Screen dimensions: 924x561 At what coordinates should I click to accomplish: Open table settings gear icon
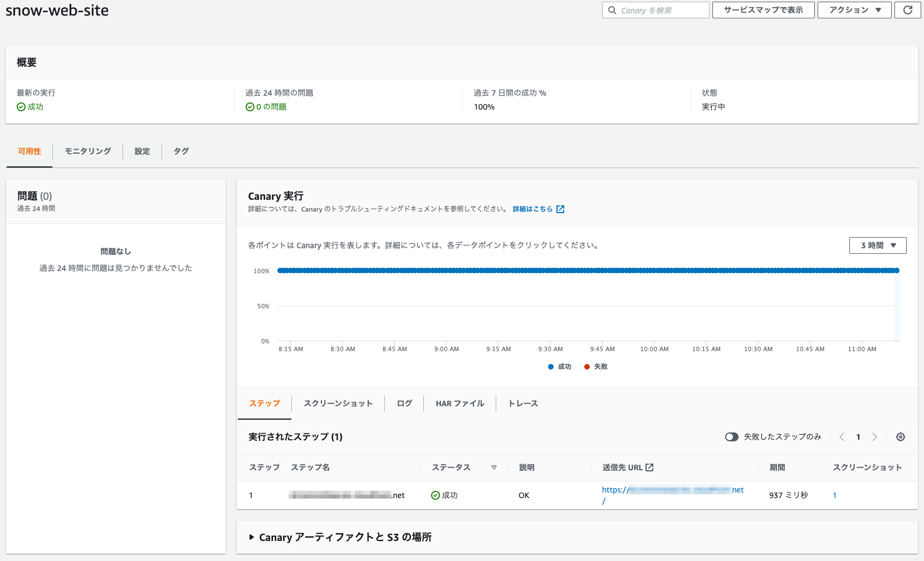(x=901, y=437)
